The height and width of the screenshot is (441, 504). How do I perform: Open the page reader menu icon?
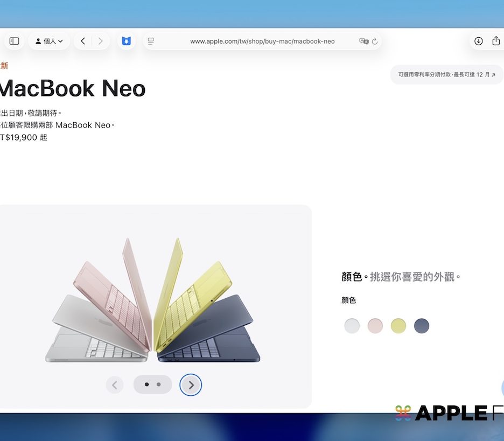tap(151, 41)
